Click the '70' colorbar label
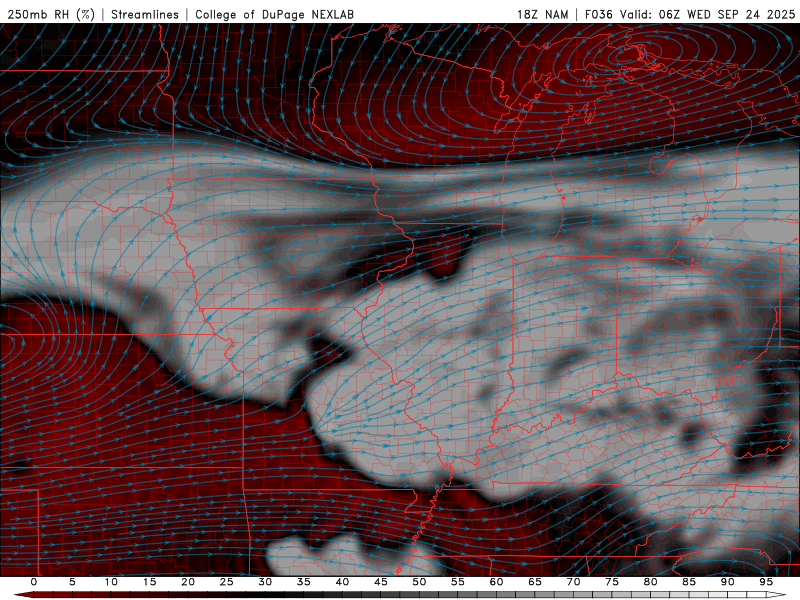 click(x=573, y=582)
